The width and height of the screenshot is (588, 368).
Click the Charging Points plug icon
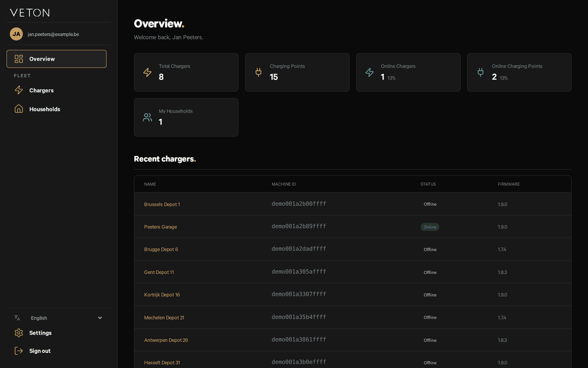coord(258,73)
